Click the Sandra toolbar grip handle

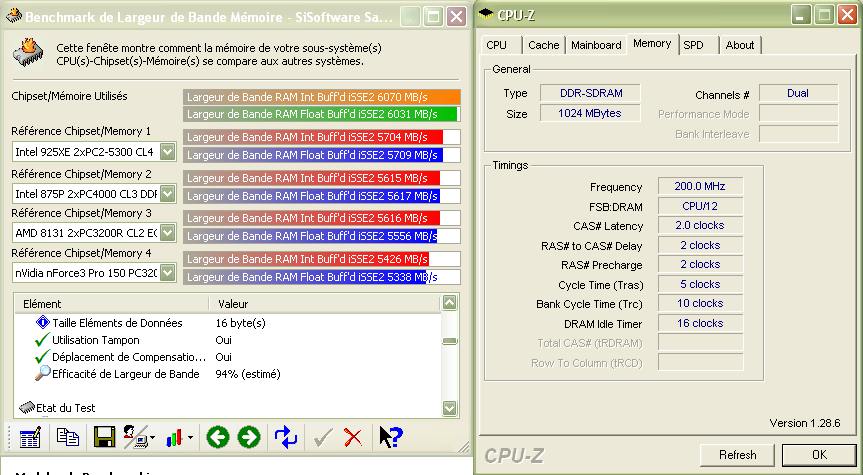[x=9, y=438]
